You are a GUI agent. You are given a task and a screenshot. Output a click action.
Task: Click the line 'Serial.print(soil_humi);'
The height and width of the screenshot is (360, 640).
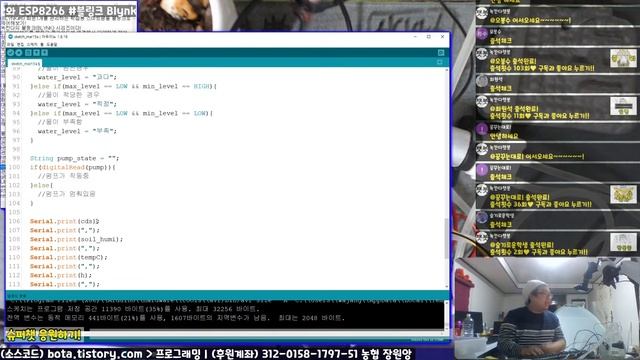tap(76, 239)
